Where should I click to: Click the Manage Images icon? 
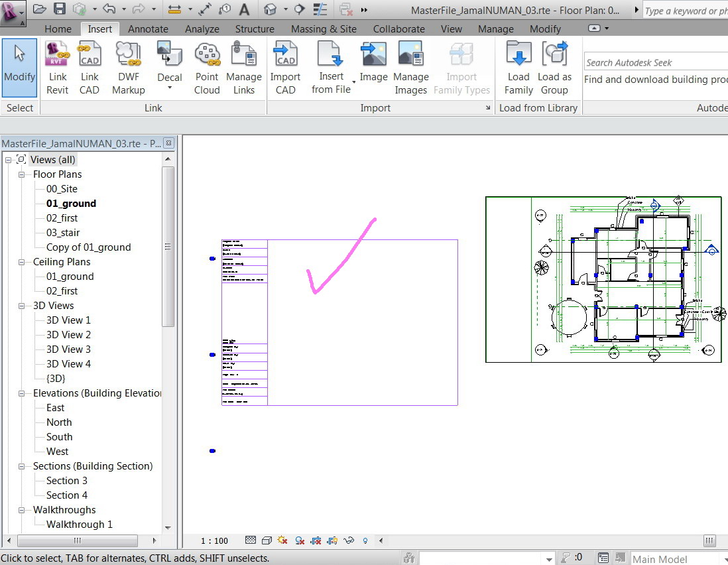(410, 68)
